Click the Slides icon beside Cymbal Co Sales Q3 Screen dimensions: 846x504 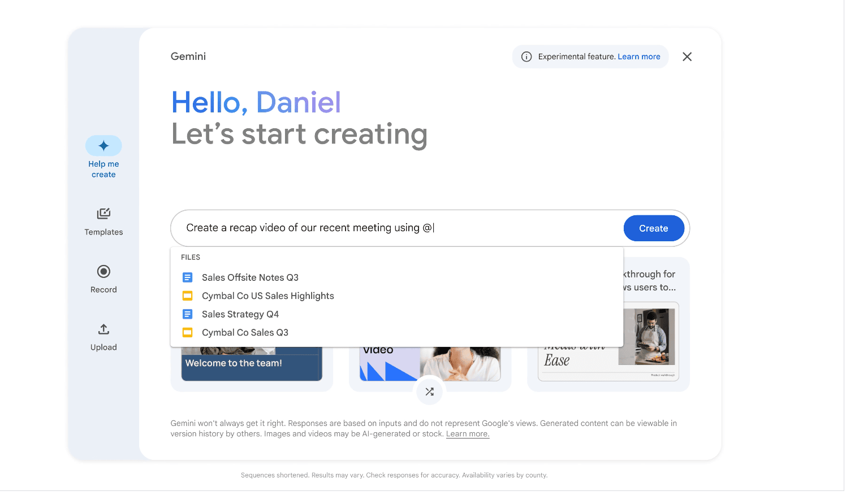(x=187, y=333)
